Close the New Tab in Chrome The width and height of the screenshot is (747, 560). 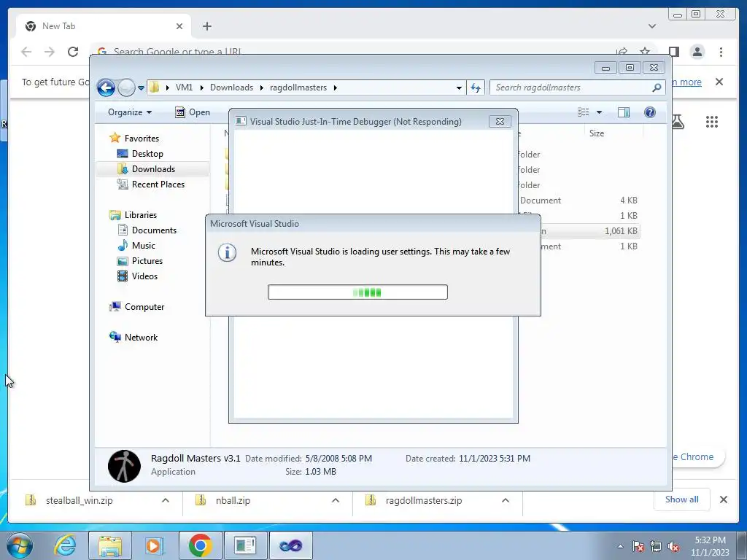point(179,26)
